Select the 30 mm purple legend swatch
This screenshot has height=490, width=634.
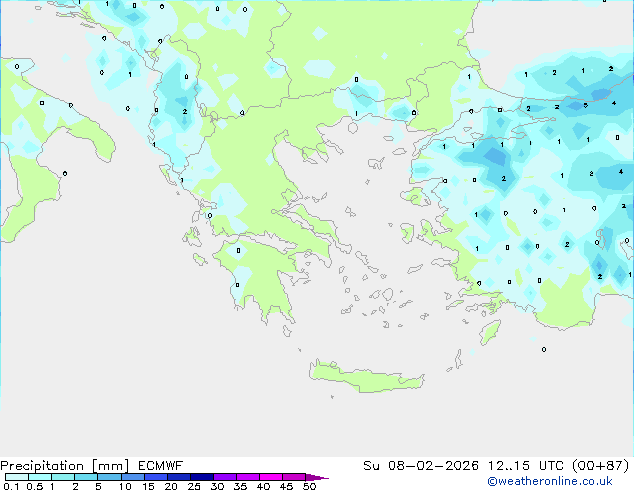point(225,477)
